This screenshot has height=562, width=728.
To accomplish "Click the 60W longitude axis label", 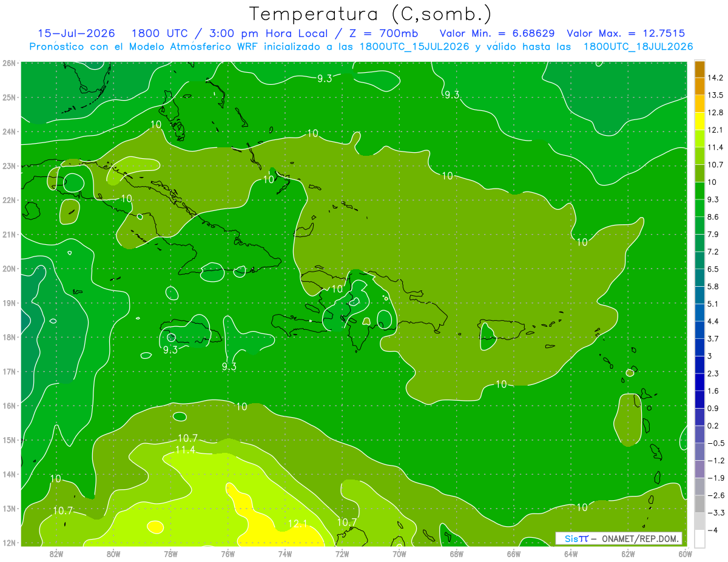I will [x=685, y=554].
